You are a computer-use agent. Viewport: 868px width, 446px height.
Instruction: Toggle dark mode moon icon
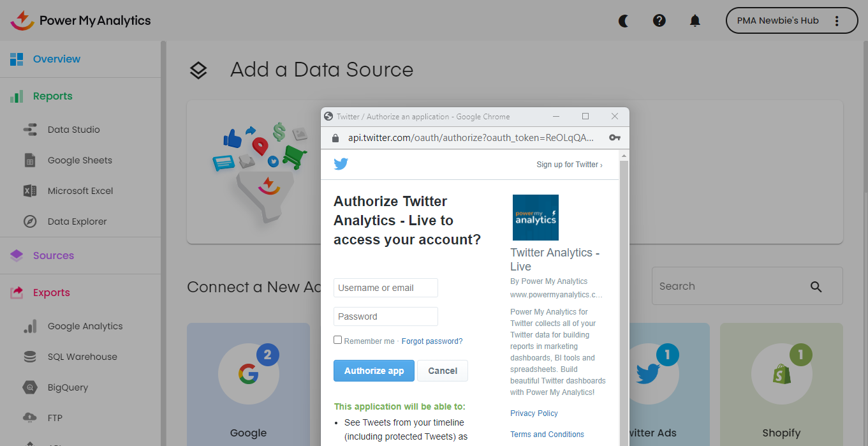tap(624, 20)
